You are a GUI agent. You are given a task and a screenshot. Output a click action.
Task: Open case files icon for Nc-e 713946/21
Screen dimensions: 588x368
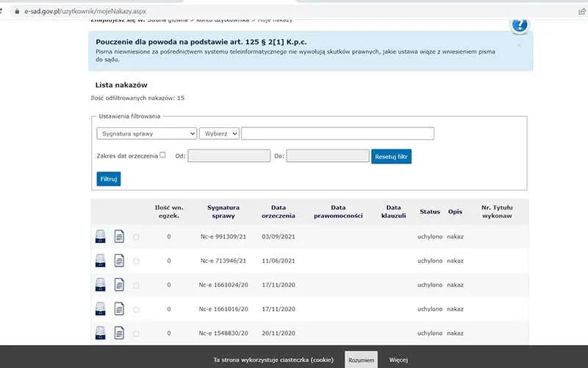(x=101, y=261)
